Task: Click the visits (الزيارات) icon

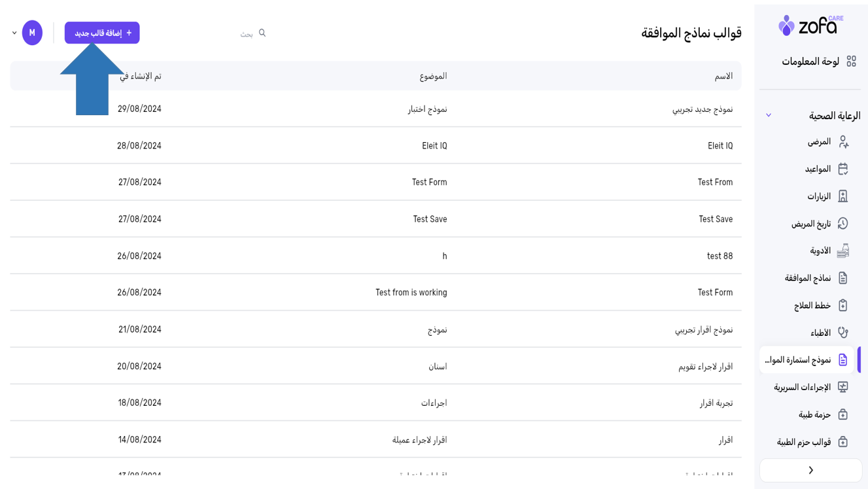Action: point(843,196)
